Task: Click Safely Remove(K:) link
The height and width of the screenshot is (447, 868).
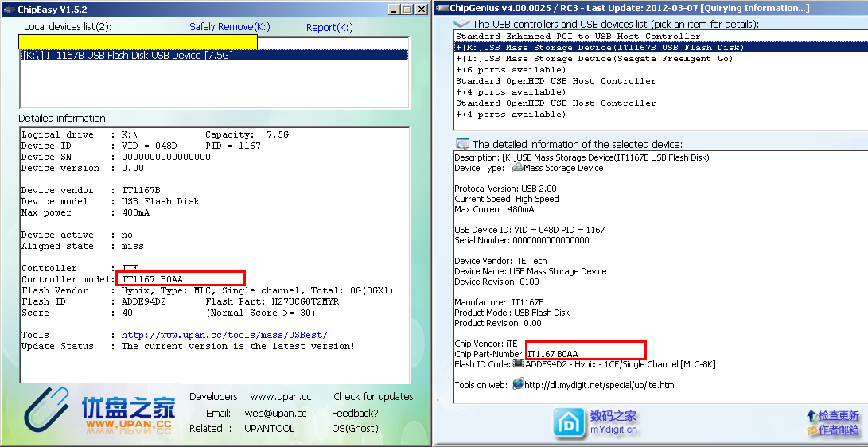Action: point(229,27)
